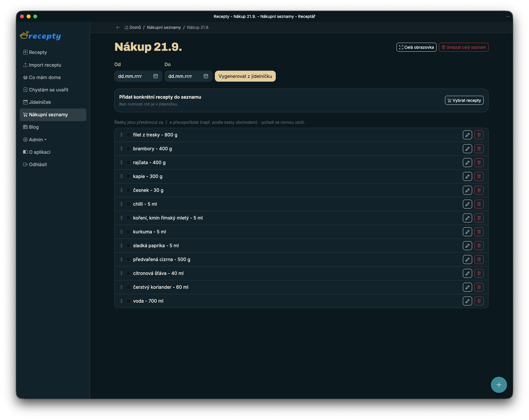Click the recepty logo in the sidebar
Viewport: 529px width, 420px height.
pos(40,36)
